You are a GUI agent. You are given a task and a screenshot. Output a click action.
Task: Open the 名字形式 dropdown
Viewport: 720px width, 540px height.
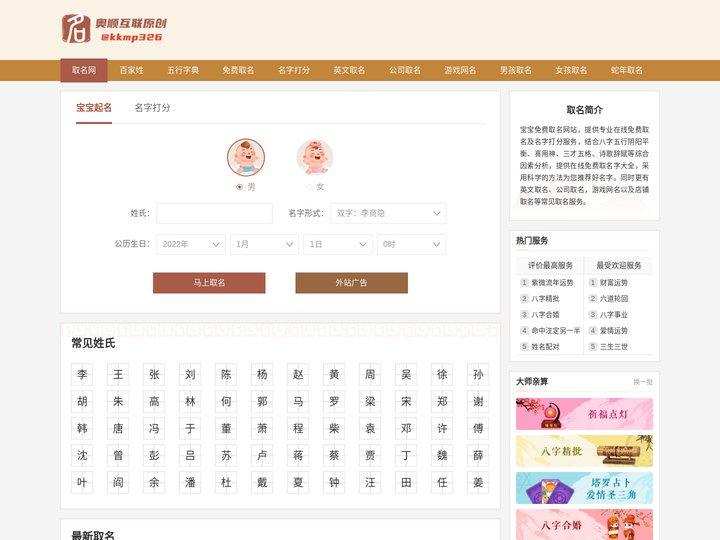coord(388,214)
